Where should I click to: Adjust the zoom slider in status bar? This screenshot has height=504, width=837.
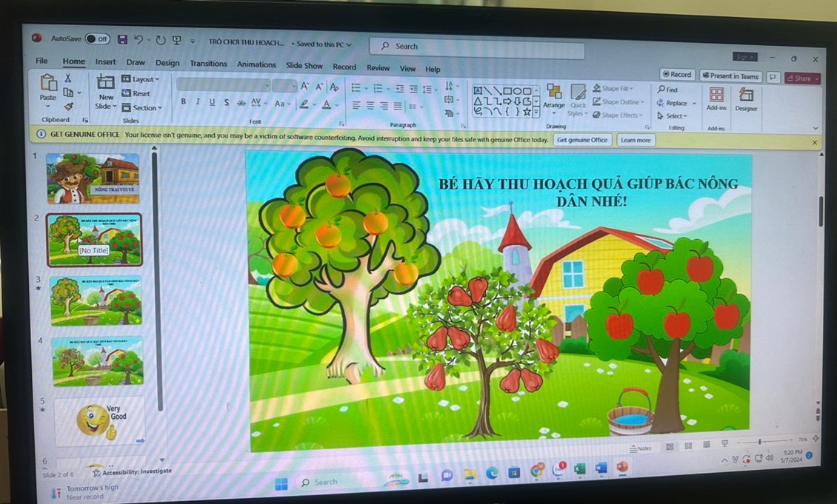pos(760,442)
